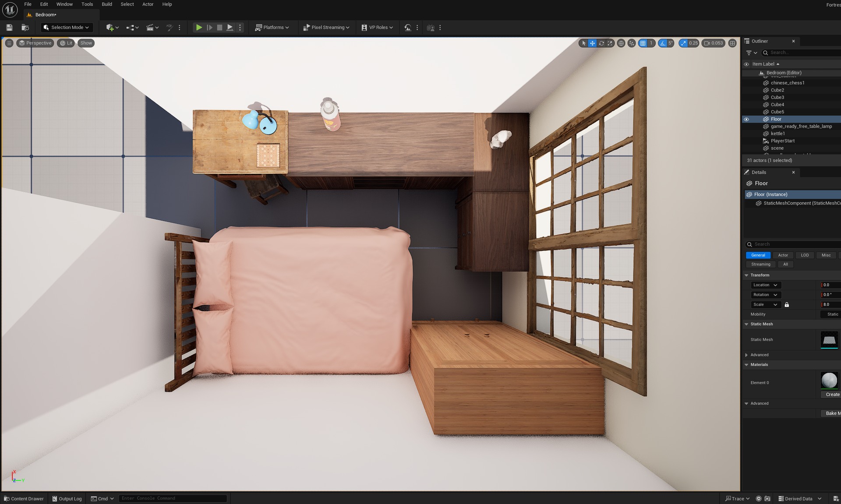Select chinese_chess1 in the Outliner

[787, 83]
